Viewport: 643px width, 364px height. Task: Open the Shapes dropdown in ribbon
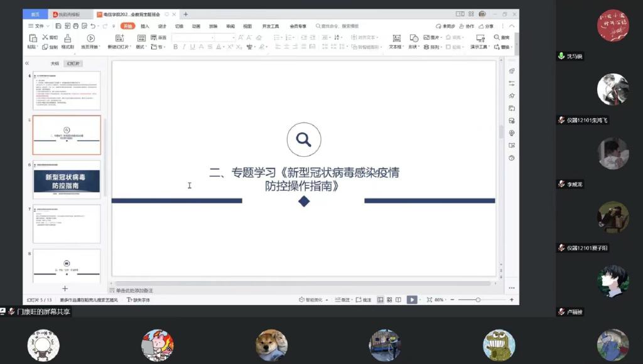click(414, 47)
